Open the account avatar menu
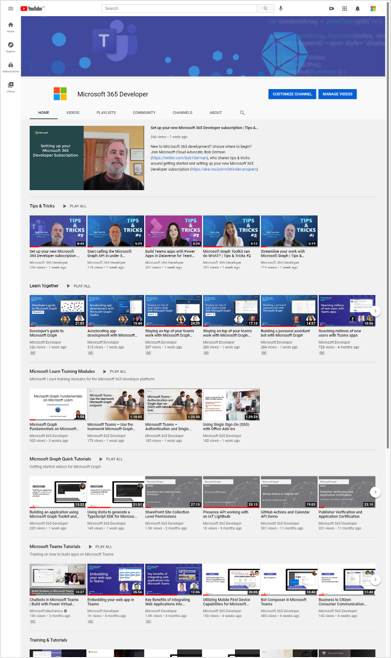The width and height of the screenshot is (391, 658). tap(373, 8)
